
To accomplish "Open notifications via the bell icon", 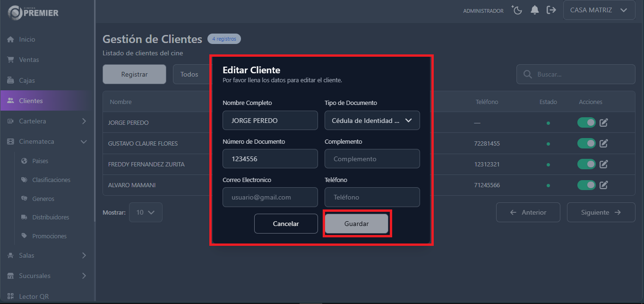I will click(534, 10).
